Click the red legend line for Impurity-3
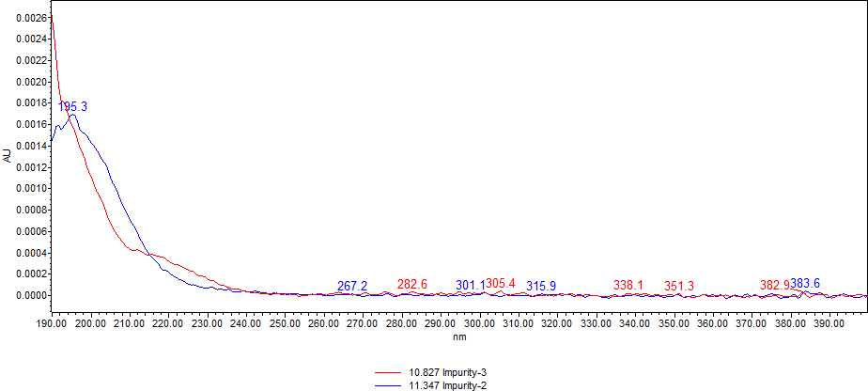Image resolution: width=868 pixels, height=391 pixels. (391, 372)
